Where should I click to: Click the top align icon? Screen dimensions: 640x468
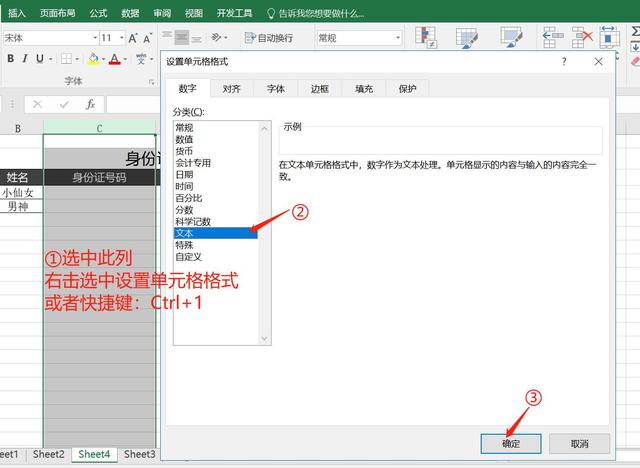[x=167, y=35]
